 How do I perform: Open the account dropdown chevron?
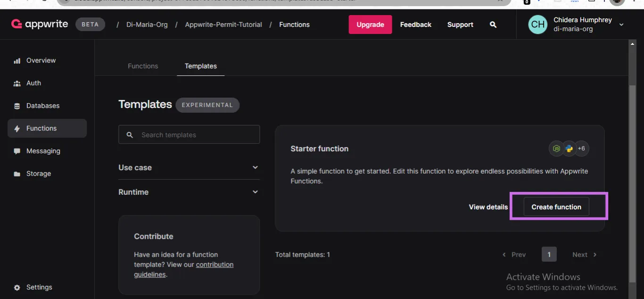coord(621,25)
